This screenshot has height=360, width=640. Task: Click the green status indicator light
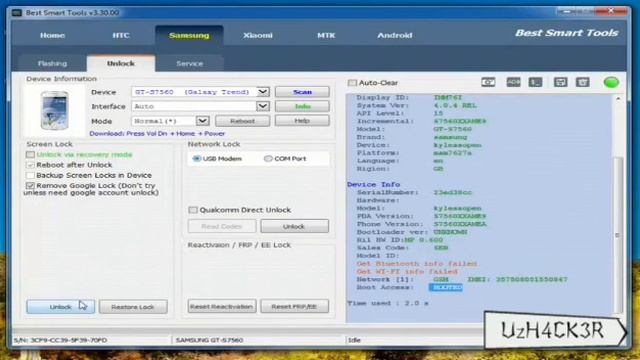tap(611, 82)
